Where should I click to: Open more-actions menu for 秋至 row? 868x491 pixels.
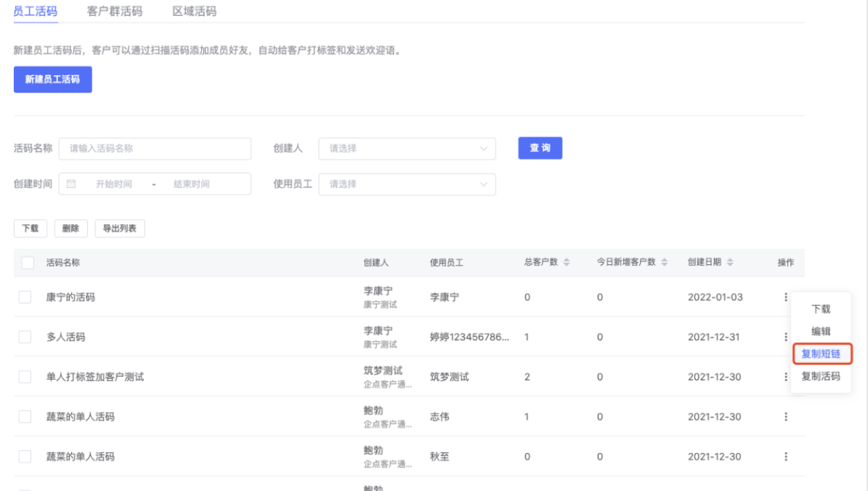pos(786,457)
